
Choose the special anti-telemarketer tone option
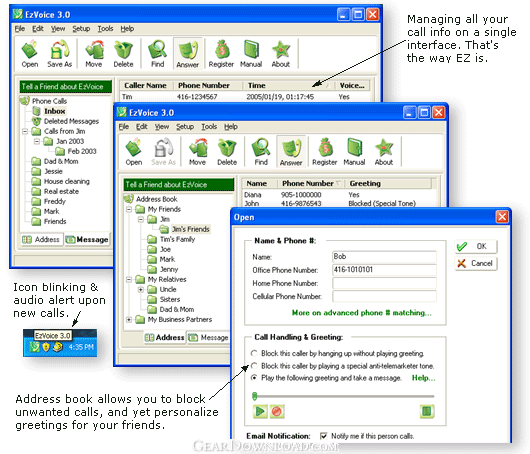coord(254,366)
